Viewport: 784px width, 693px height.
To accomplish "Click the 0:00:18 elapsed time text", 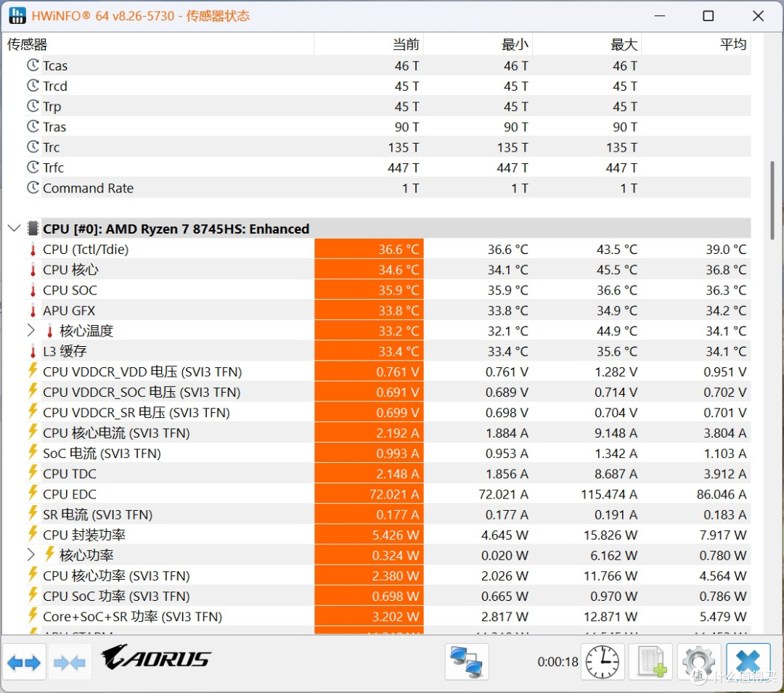I will coord(558,662).
